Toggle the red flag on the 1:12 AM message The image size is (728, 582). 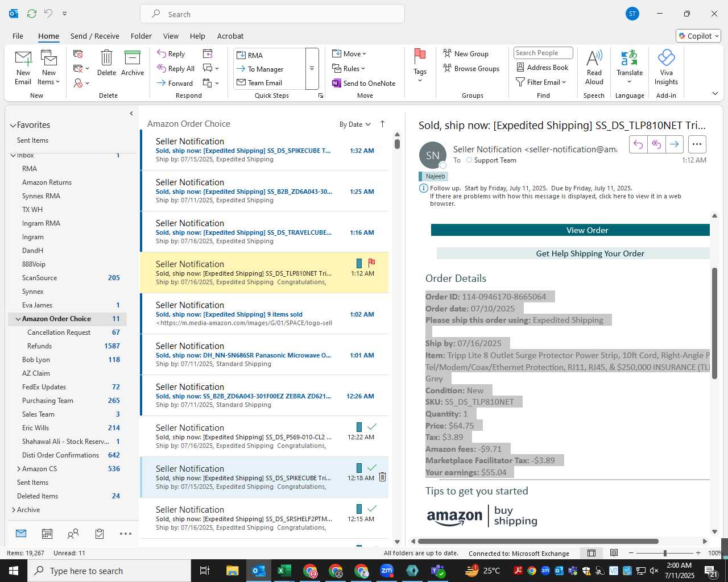[x=371, y=263]
